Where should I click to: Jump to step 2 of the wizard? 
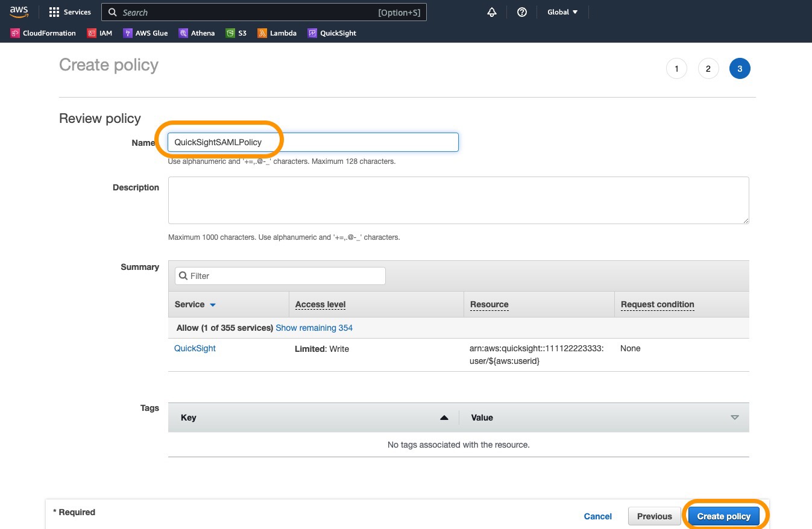pyautogui.click(x=708, y=68)
